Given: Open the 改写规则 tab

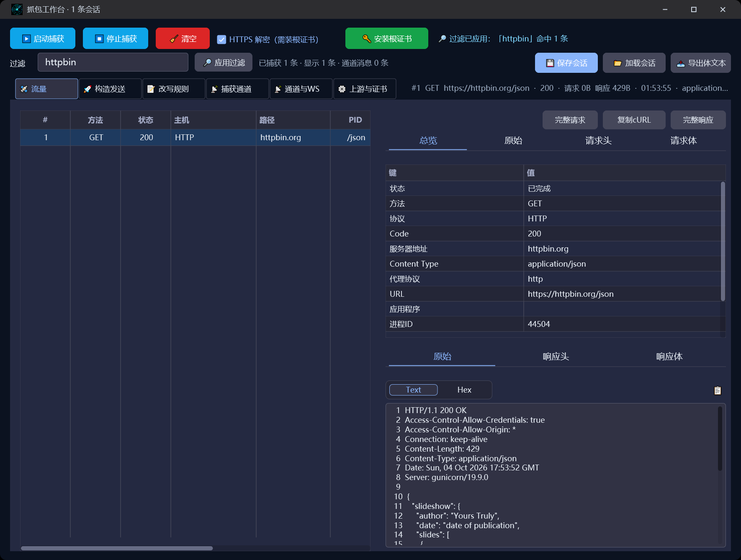Looking at the screenshot, I should tap(174, 89).
